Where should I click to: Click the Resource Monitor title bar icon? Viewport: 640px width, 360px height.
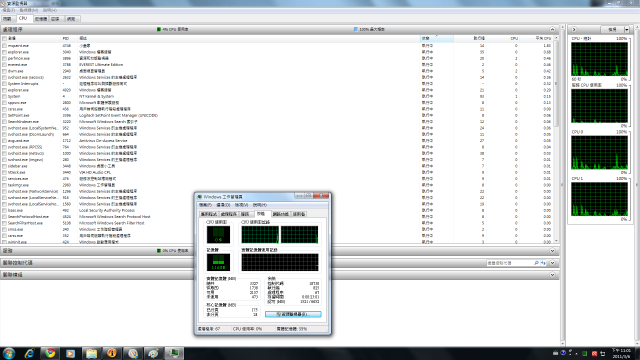pos(3,3)
